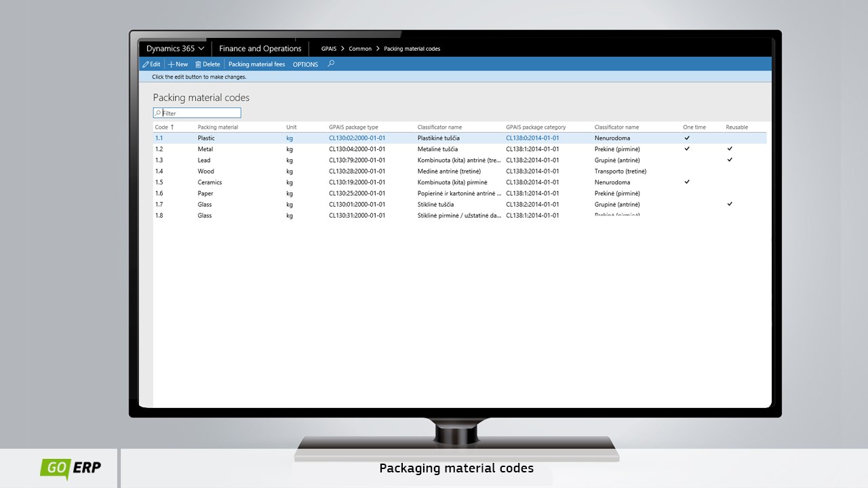
Task: Open GPAIS breadcrumb item
Action: [329, 49]
